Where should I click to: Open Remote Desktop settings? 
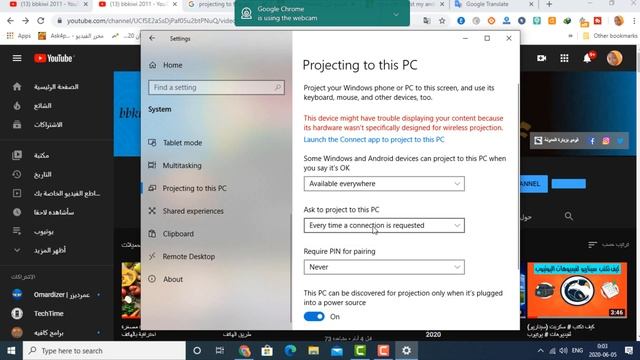coord(182,256)
